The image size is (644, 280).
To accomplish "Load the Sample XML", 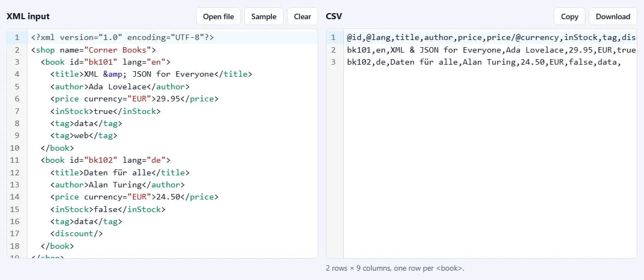I will point(264,16).
